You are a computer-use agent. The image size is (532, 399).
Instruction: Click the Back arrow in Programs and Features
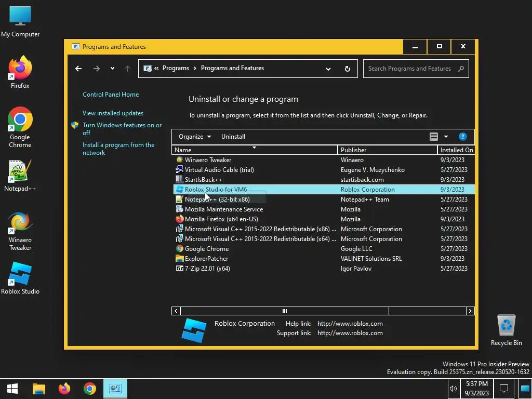pos(78,69)
